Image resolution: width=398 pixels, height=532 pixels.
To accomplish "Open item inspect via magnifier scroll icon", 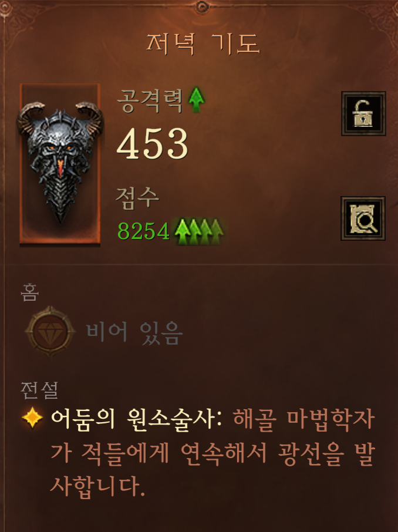I will pyautogui.click(x=363, y=218).
